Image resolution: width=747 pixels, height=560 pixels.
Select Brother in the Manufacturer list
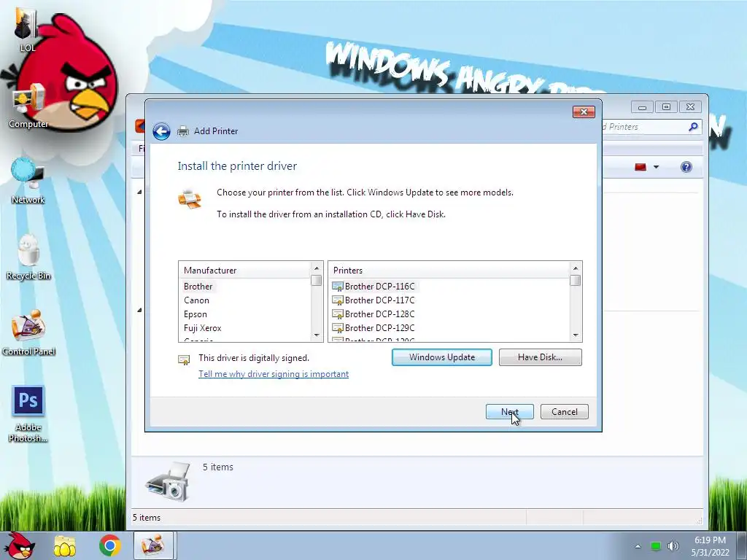coord(198,287)
